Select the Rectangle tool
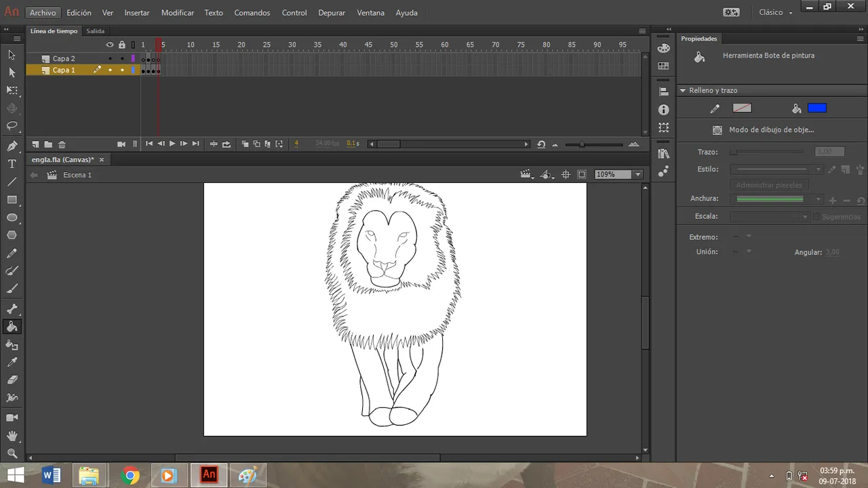This screenshot has width=868, height=488. (x=12, y=200)
